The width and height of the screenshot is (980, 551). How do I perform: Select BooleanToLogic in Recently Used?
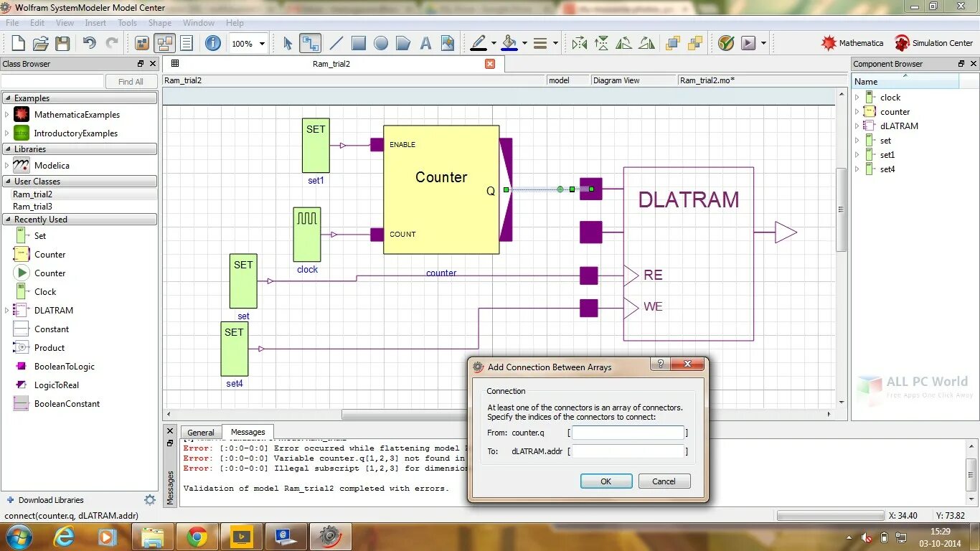[x=65, y=367]
